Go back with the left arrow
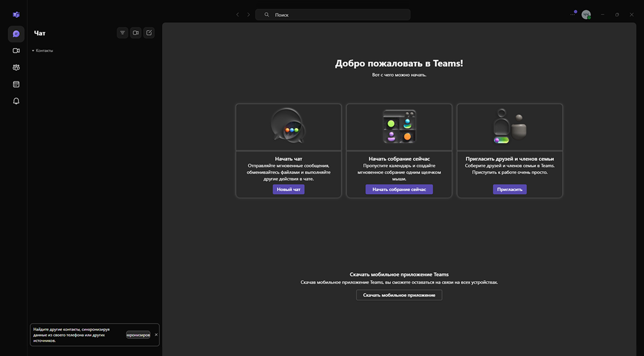This screenshot has width=644, height=356. click(238, 14)
